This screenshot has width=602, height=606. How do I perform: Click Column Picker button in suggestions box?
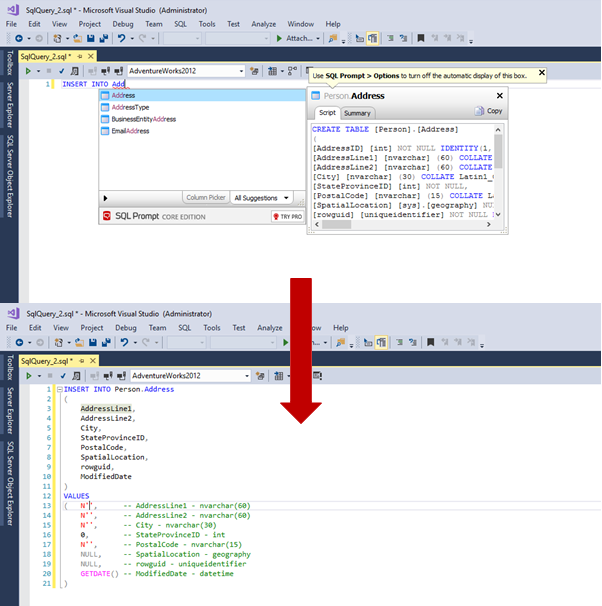point(206,197)
